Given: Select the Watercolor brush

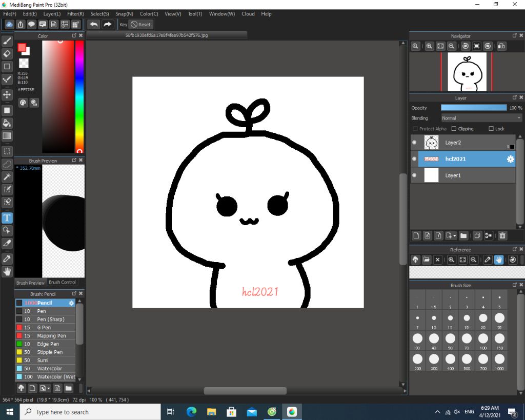Looking at the screenshot, I should pos(46,368).
